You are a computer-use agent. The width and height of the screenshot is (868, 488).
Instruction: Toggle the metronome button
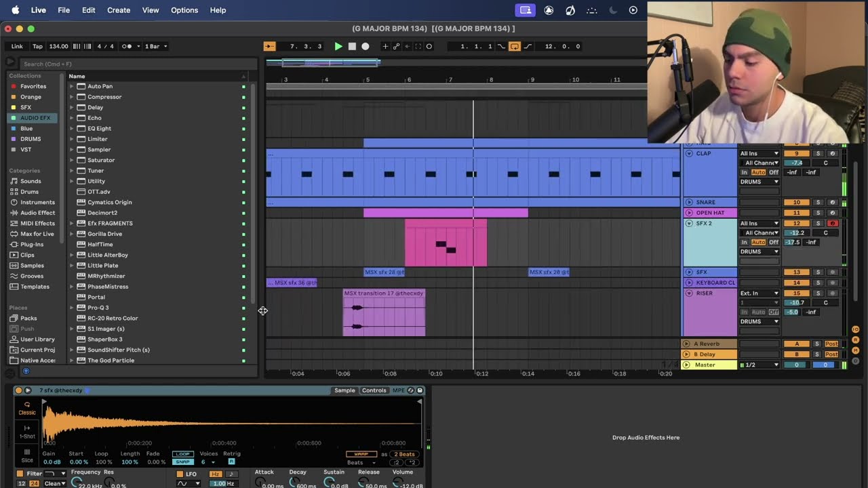(126, 46)
